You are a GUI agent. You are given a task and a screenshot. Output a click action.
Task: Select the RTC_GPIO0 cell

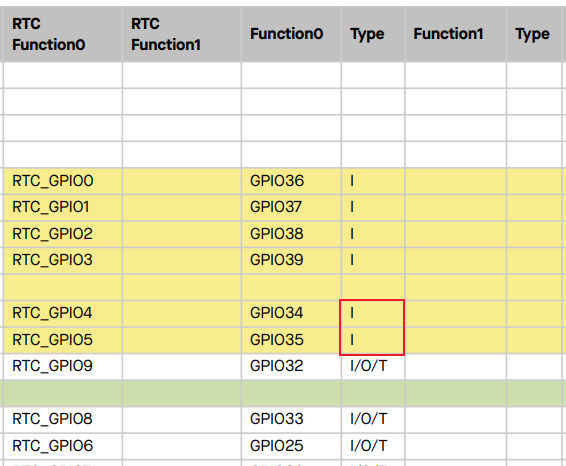pyautogui.click(x=63, y=181)
